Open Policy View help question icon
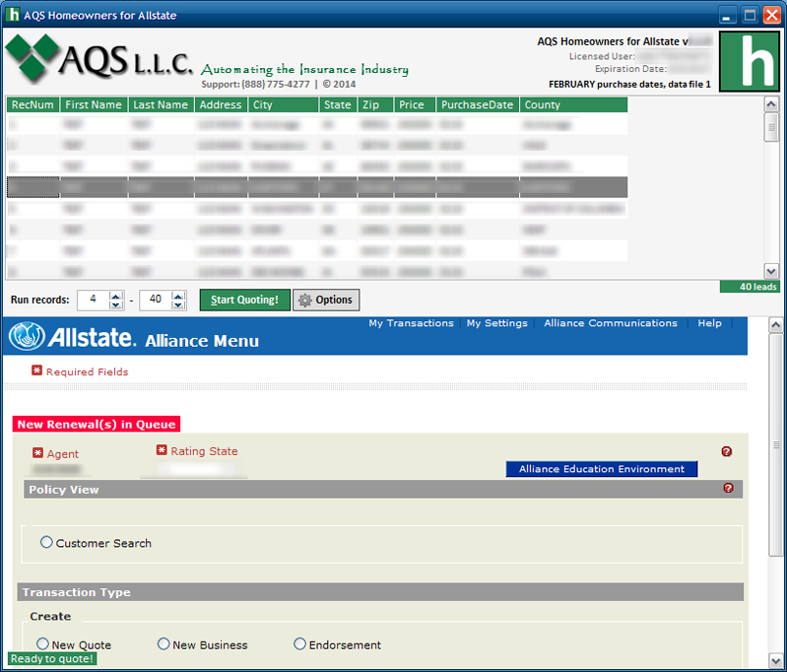 coord(728,488)
